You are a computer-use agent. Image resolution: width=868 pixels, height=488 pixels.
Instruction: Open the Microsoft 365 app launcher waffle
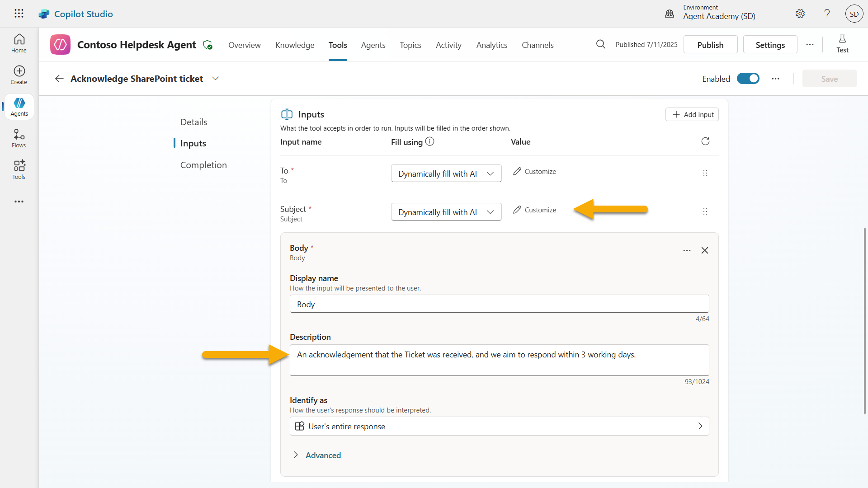tap(19, 14)
